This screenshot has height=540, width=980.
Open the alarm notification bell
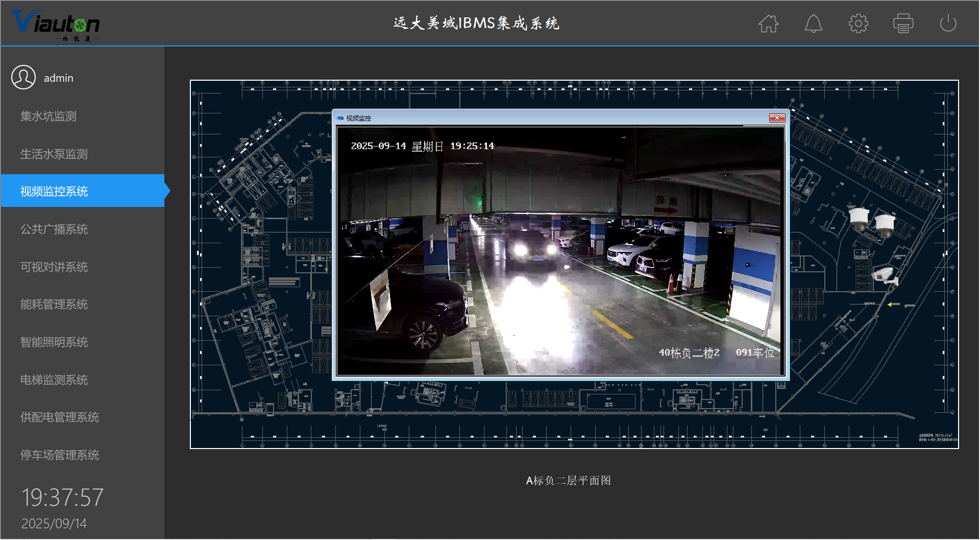pos(813,24)
